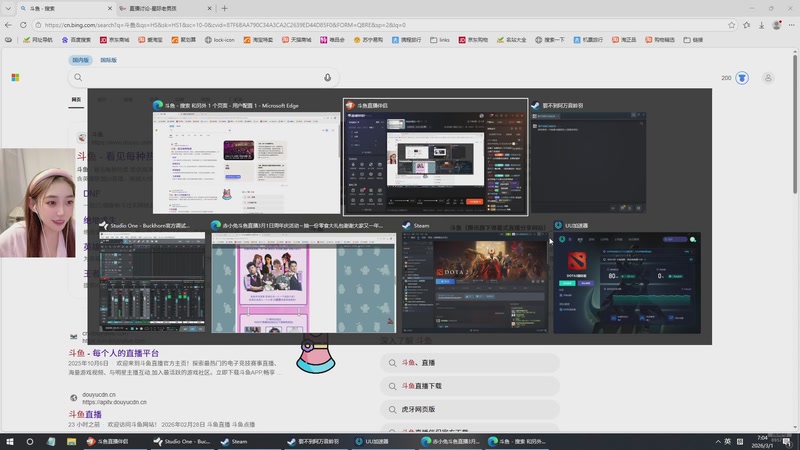Open the Favorites list icon in toolbar
This screenshot has width=800, height=450.
tap(747, 24)
